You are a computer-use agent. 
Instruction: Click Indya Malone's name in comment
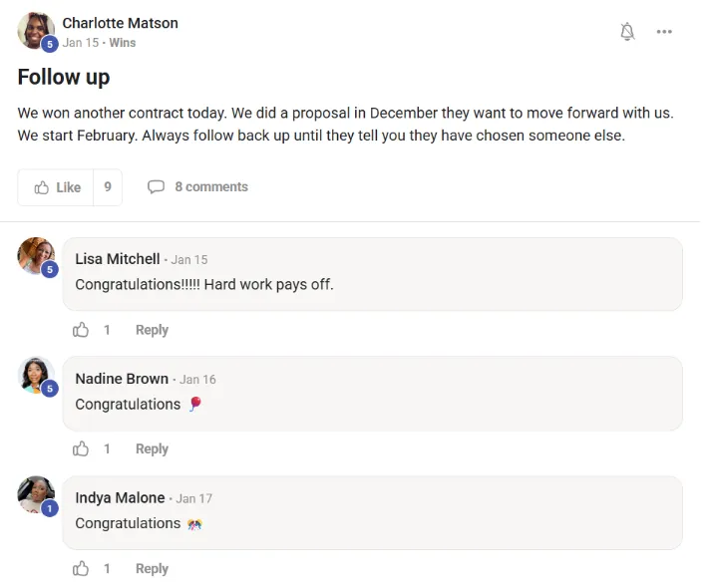[120, 498]
